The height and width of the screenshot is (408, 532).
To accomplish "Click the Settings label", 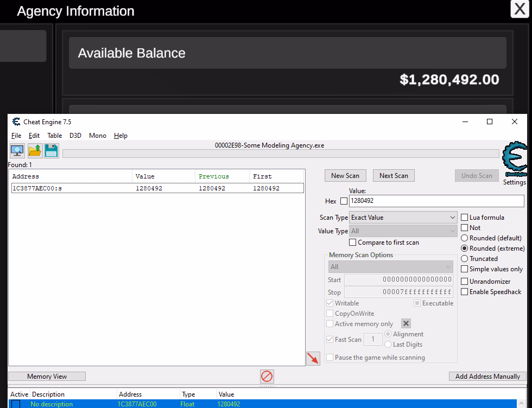I will click(x=515, y=182).
